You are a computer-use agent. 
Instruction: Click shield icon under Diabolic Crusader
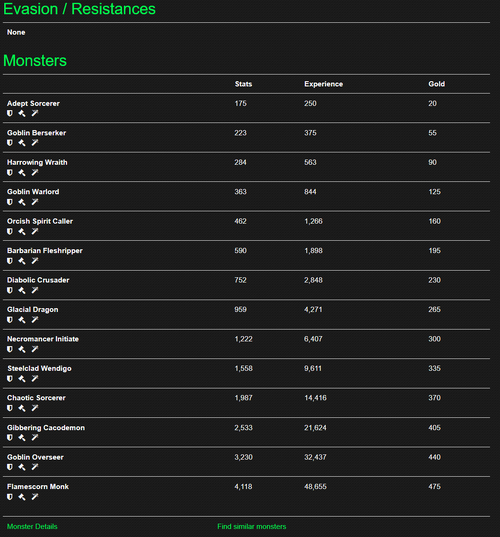[x=10, y=290]
